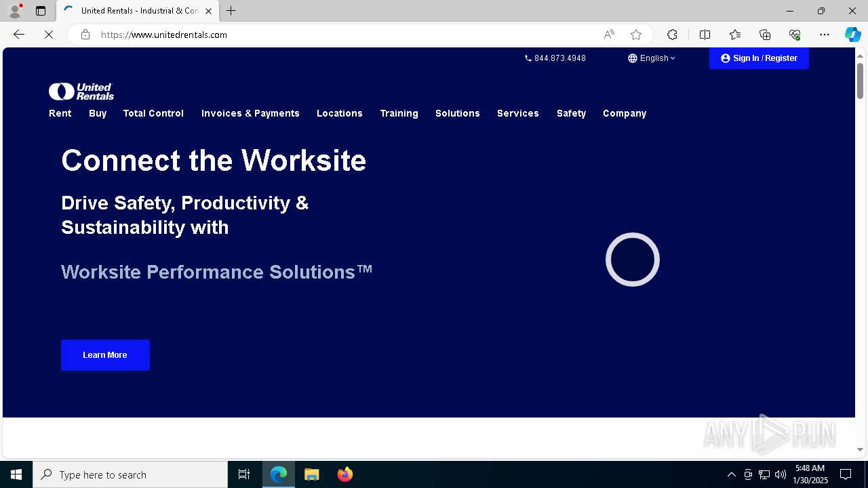Screen dimensions: 868x488
Task: Open the notification center icon
Action: 846,474
